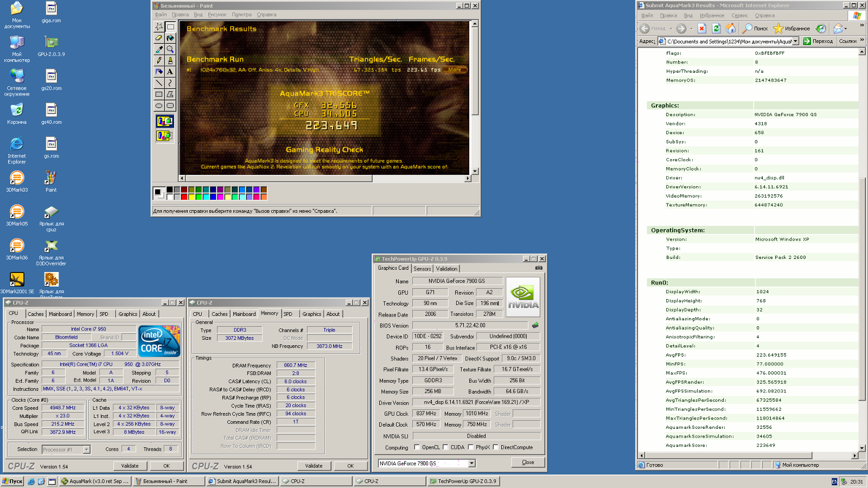
Task: Open the Mail button dropdown in IE toolbar
Action: (x=846, y=28)
